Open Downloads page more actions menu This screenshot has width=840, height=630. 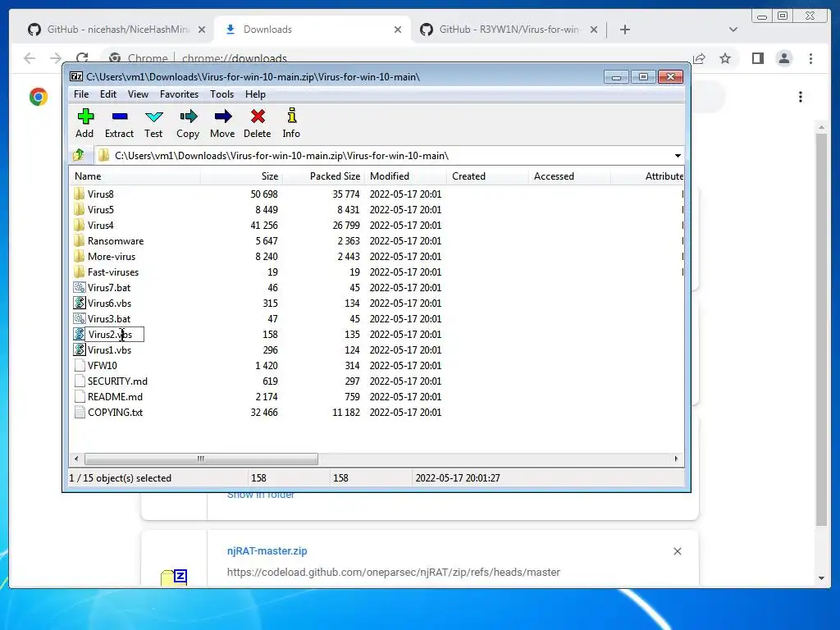pyautogui.click(x=801, y=97)
